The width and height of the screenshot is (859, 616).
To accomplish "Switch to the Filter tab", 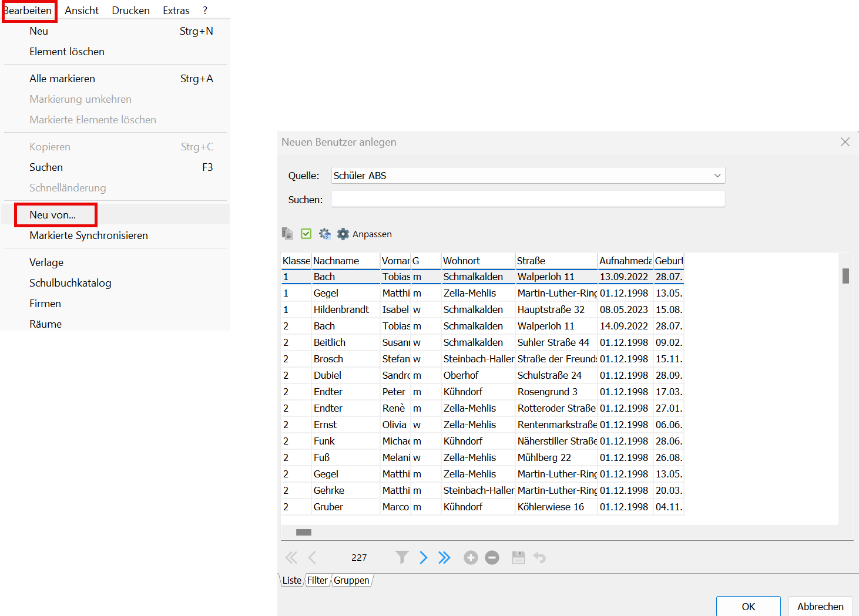I will 317,580.
